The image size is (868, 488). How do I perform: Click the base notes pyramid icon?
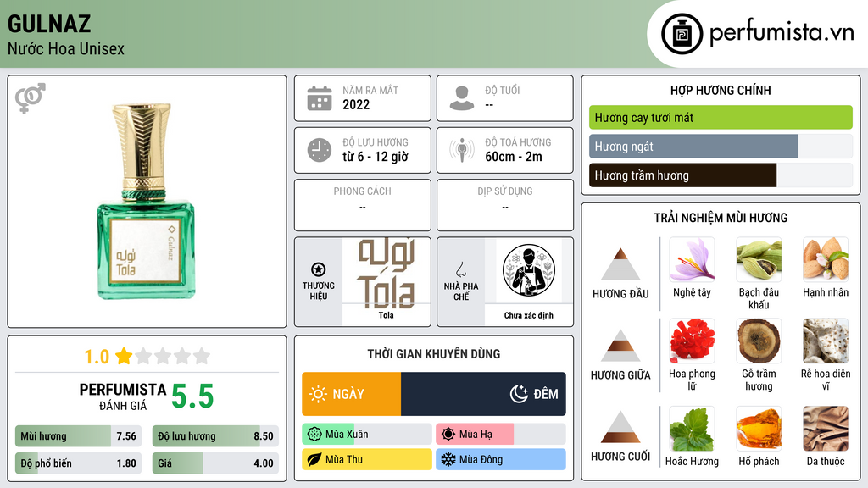(x=620, y=427)
